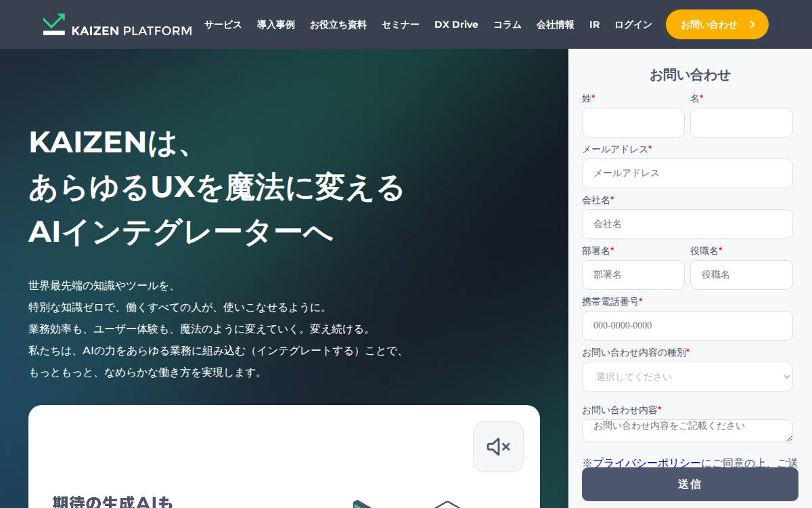812x508 pixels.
Task: Click the orange お問い合わせ button
Action: 717,24
